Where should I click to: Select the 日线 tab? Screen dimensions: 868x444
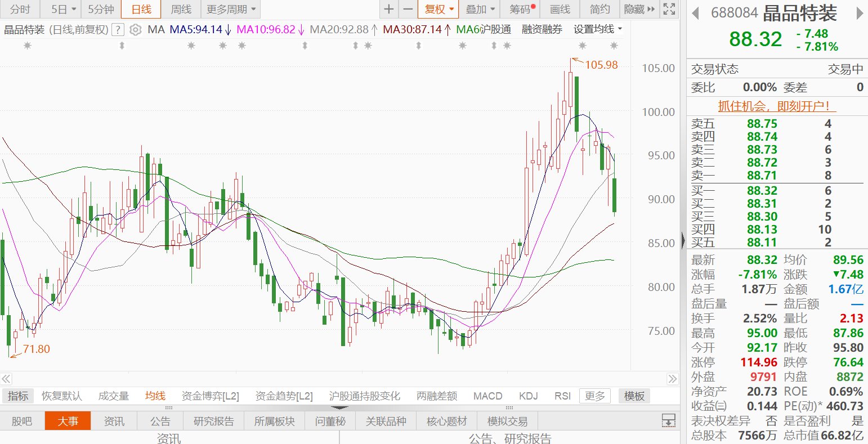click(141, 9)
